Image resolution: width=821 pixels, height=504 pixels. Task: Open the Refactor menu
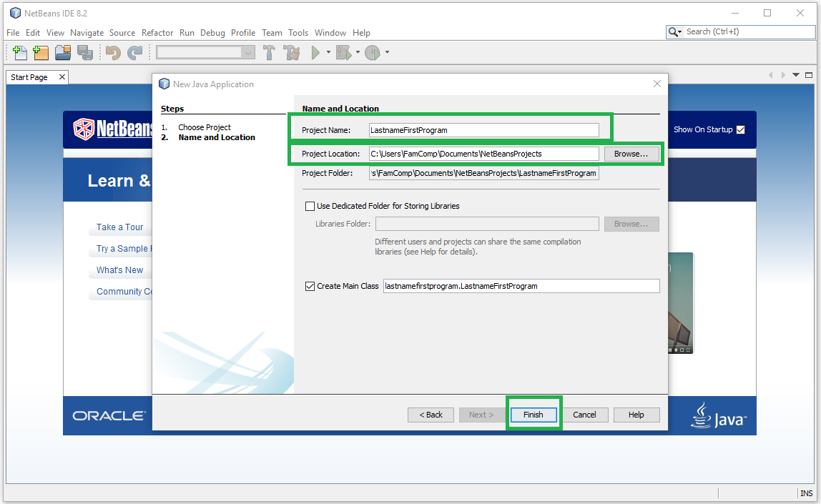(157, 32)
